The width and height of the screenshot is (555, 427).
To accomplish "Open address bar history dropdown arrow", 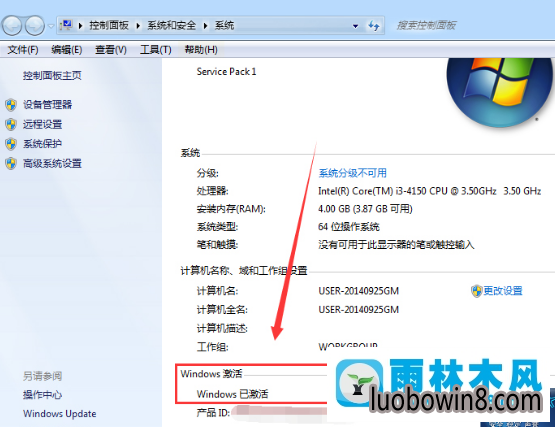I will pyautogui.click(x=355, y=26).
